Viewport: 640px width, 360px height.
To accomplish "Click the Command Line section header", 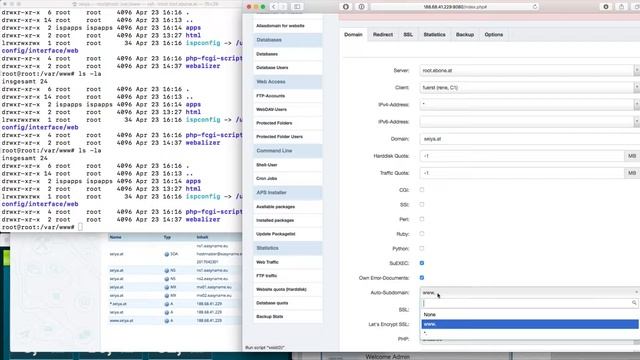I will tap(288, 151).
